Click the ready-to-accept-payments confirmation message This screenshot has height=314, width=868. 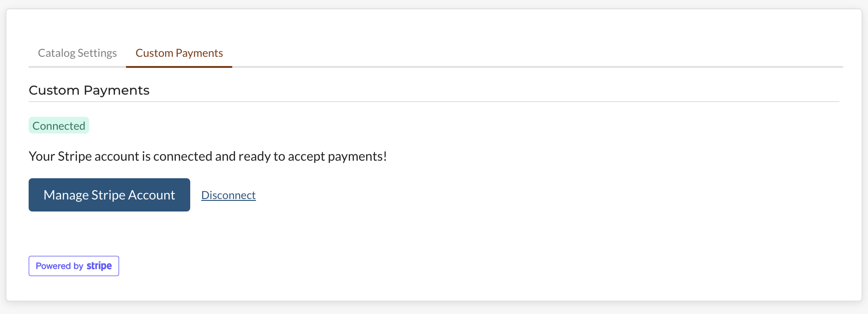tap(208, 156)
